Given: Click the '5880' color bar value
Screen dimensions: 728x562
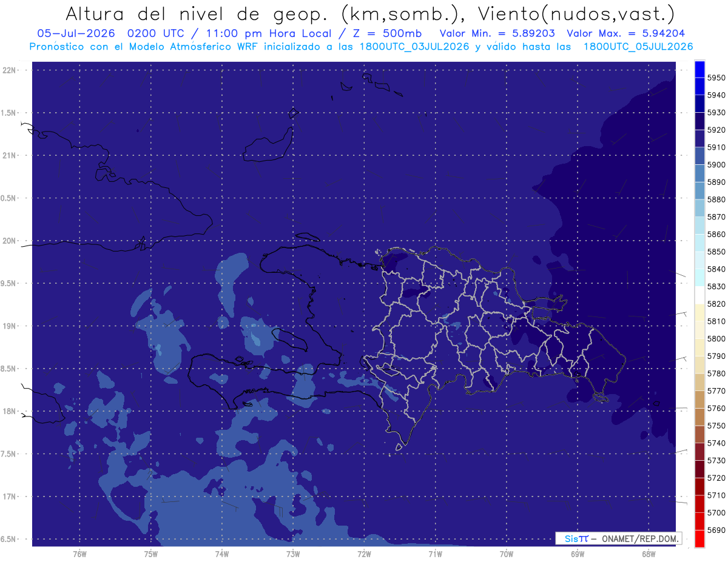Looking at the screenshot, I should [x=716, y=199].
